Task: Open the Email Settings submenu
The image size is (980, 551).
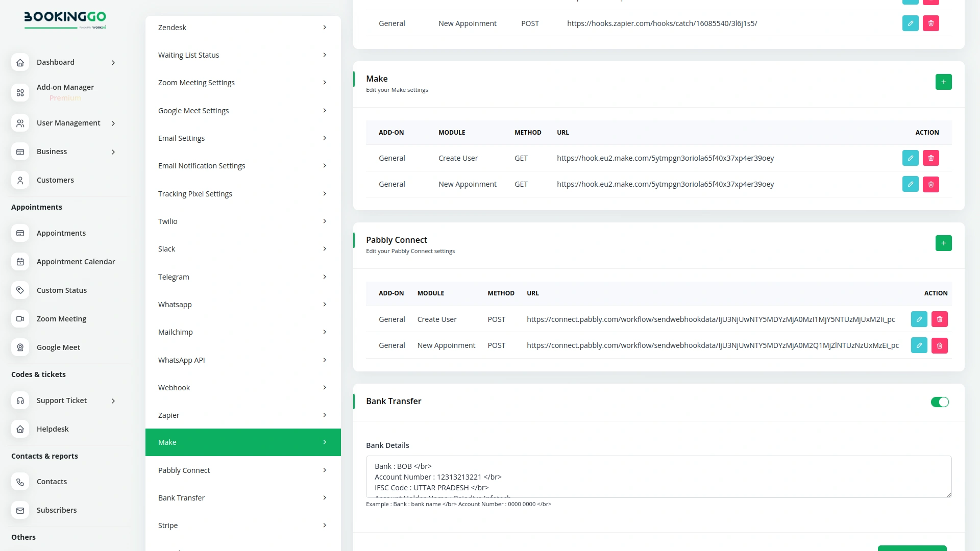Action: tap(243, 138)
